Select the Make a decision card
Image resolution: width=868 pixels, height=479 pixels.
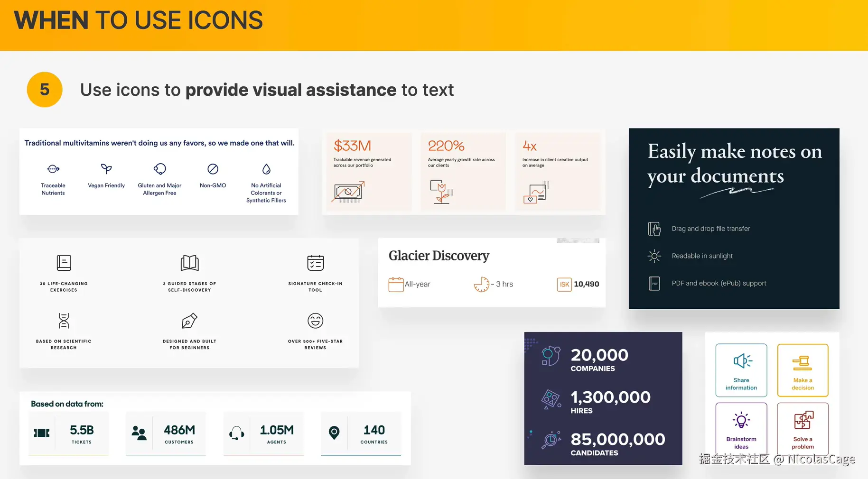click(x=803, y=370)
